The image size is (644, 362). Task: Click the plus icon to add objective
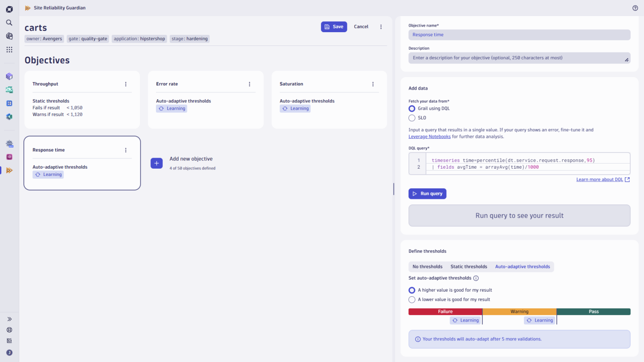pyautogui.click(x=156, y=163)
